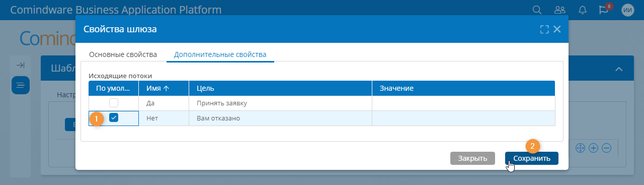
Task: Collapse the panel with the up chevron
Action: point(619,69)
